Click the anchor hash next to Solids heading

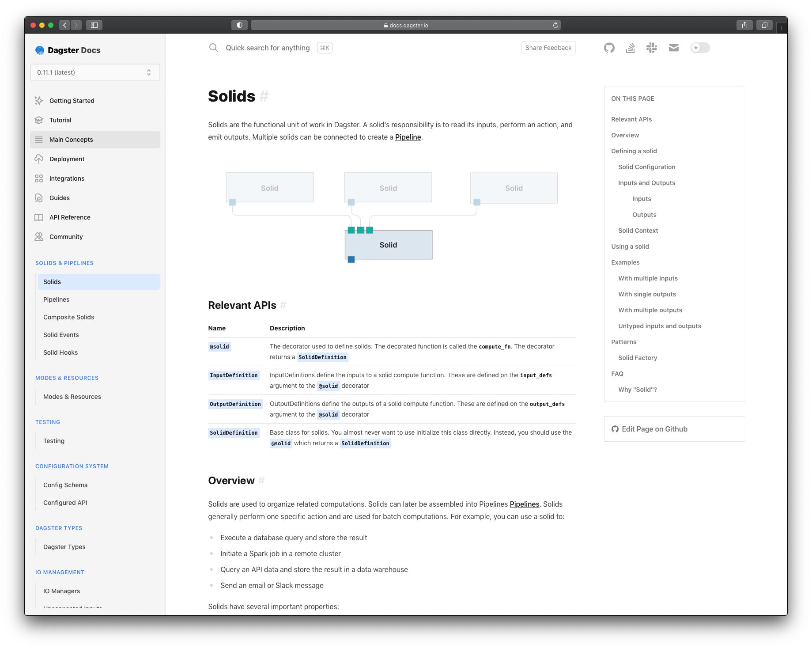tap(264, 96)
